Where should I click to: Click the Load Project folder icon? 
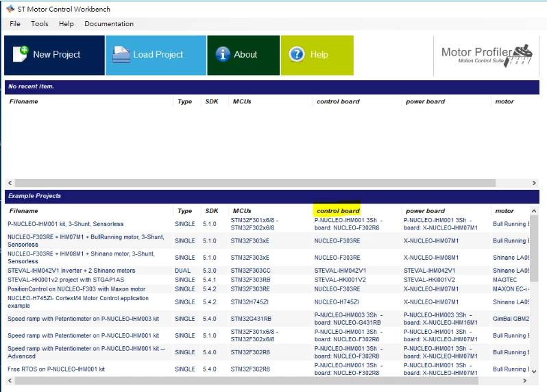tap(121, 54)
